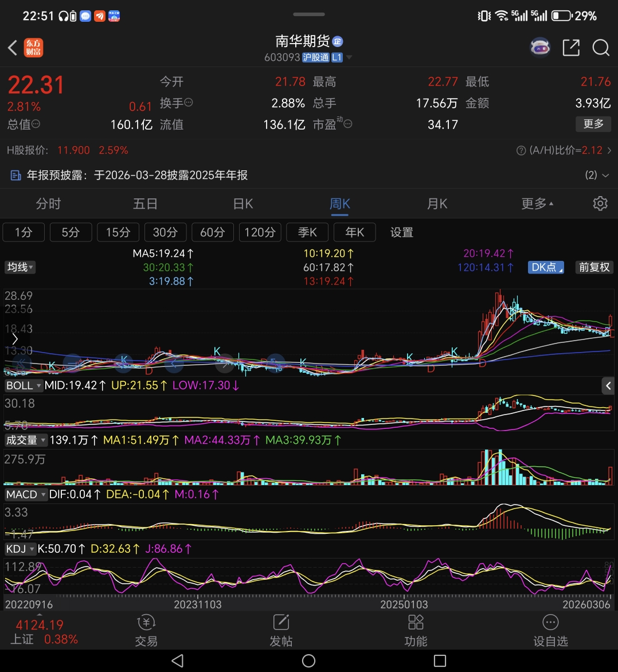Open chart settings gear icon

(x=600, y=203)
